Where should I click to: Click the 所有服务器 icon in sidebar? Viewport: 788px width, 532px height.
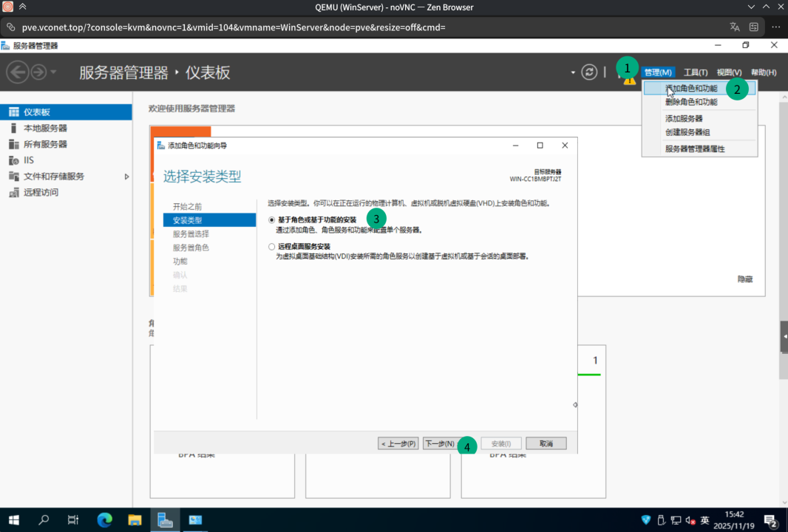pos(13,144)
